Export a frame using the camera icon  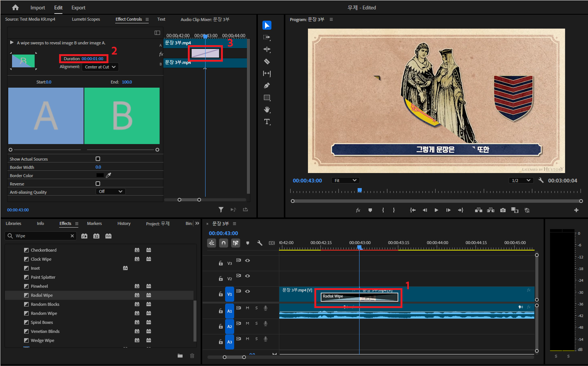(503, 210)
